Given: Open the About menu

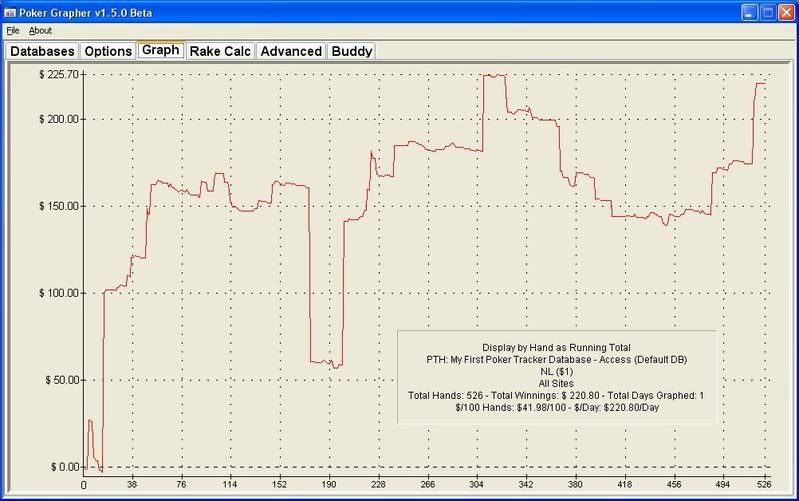Looking at the screenshot, I should point(40,31).
